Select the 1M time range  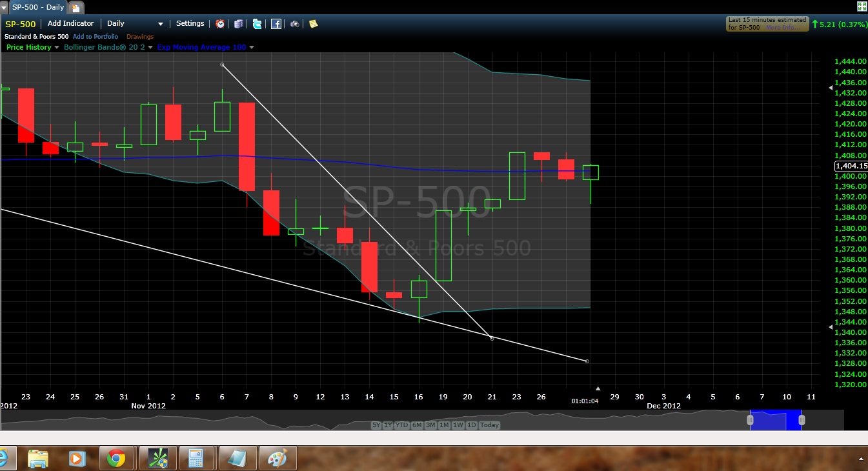pos(444,425)
